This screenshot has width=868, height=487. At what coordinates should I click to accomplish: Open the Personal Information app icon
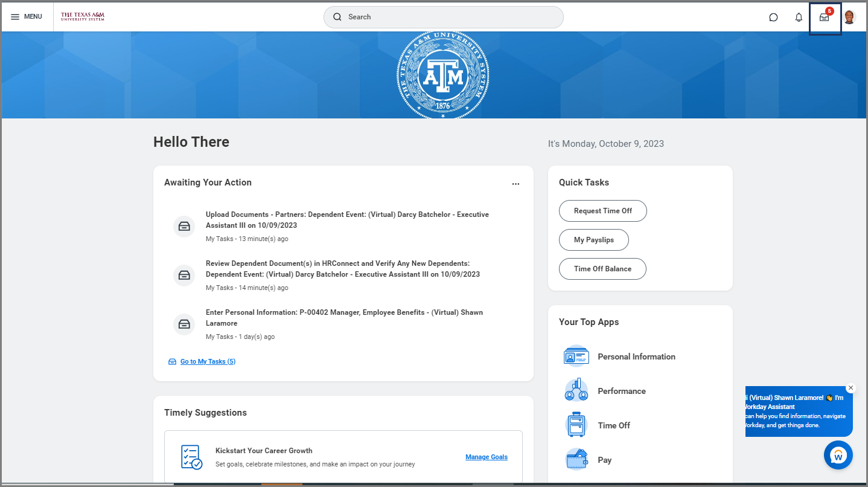[576, 356]
